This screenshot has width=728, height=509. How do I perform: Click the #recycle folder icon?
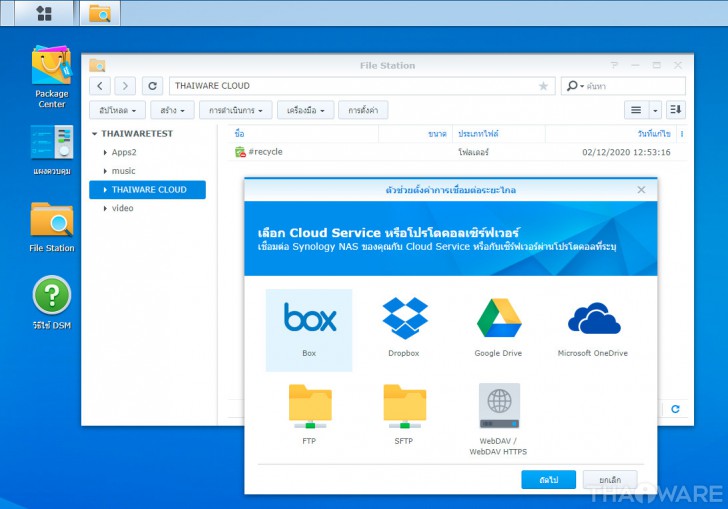tap(240, 152)
